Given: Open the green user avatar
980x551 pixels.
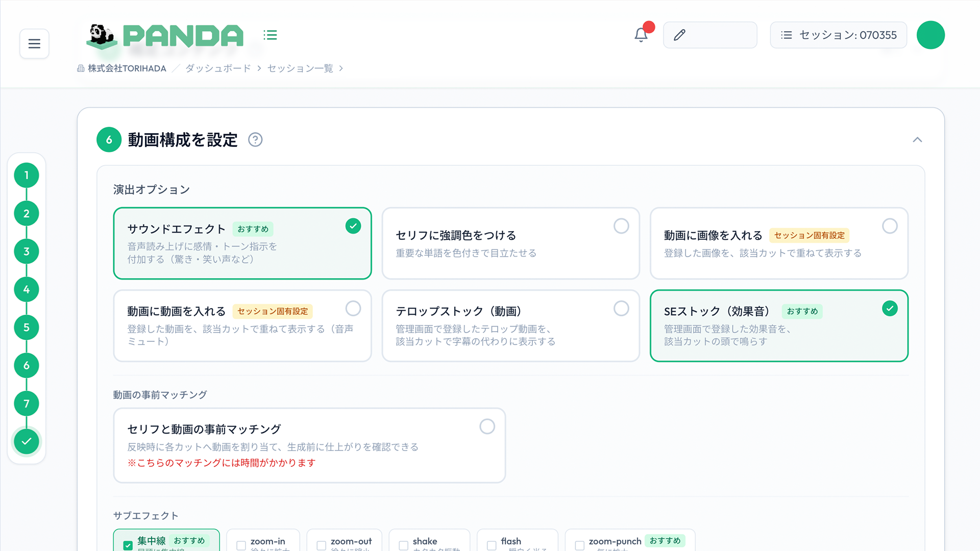Looking at the screenshot, I should [930, 35].
